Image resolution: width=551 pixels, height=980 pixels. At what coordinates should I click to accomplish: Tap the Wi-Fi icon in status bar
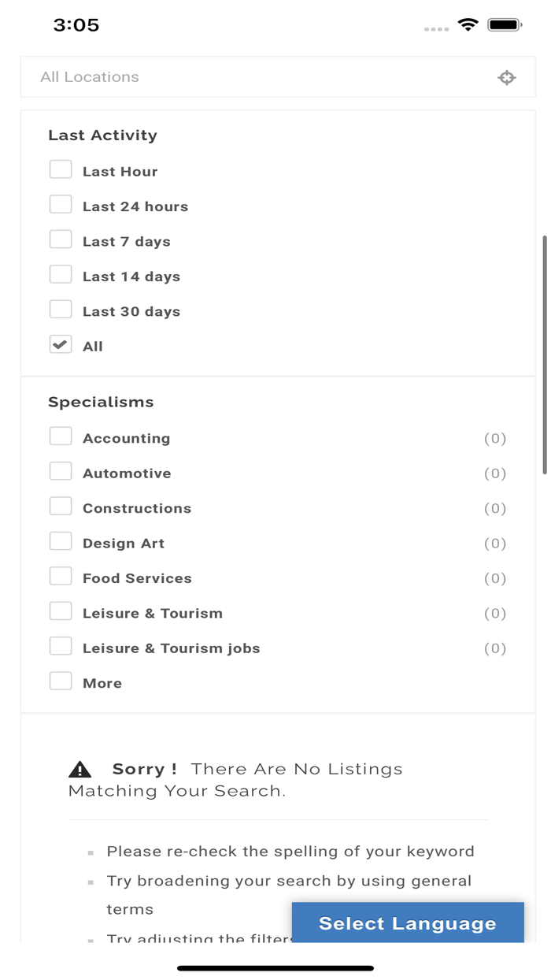click(468, 24)
